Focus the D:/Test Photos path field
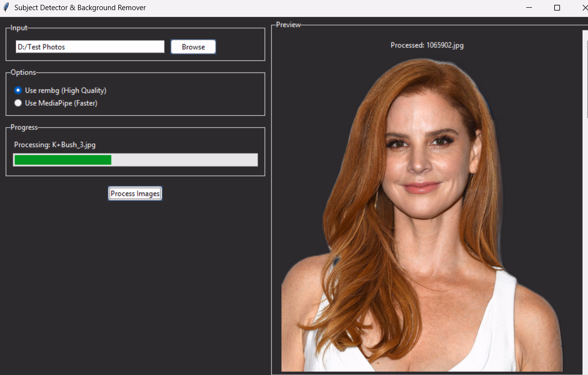The image size is (588, 375). click(x=90, y=47)
